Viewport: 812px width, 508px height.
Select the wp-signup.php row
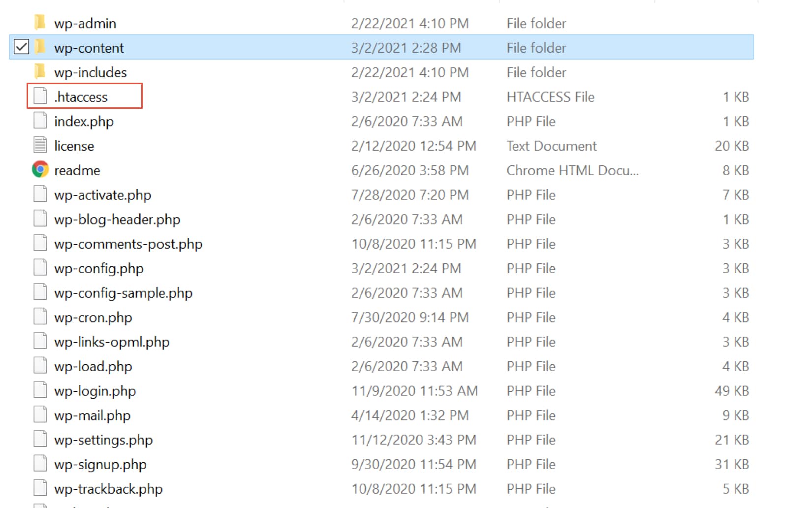(x=100, y=464)
